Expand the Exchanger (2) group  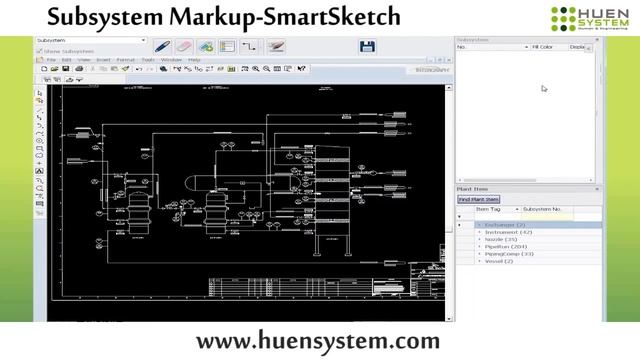[x=480, y=225]
